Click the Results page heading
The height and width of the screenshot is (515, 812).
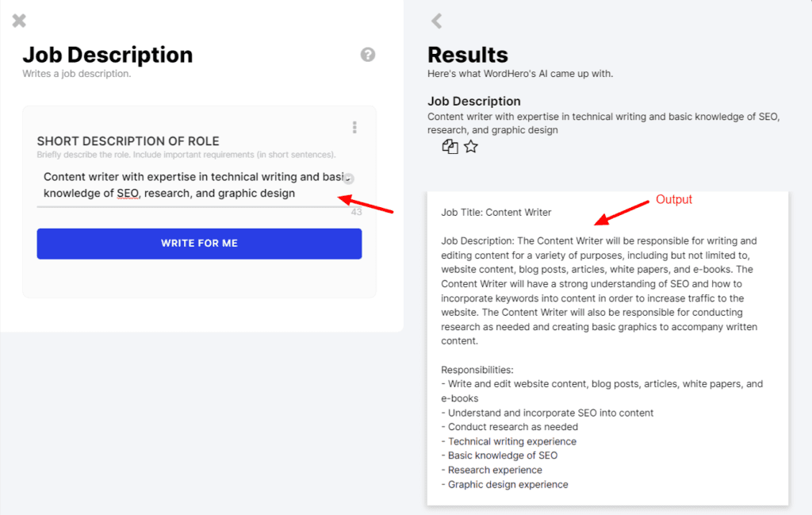(x=467, y=55)
